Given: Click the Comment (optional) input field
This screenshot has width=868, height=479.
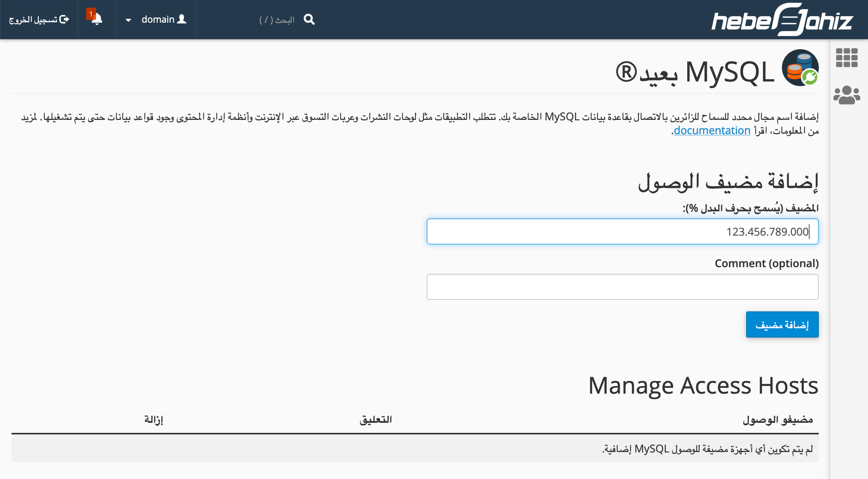Looking at the screenshot, I should coord(622,287).
